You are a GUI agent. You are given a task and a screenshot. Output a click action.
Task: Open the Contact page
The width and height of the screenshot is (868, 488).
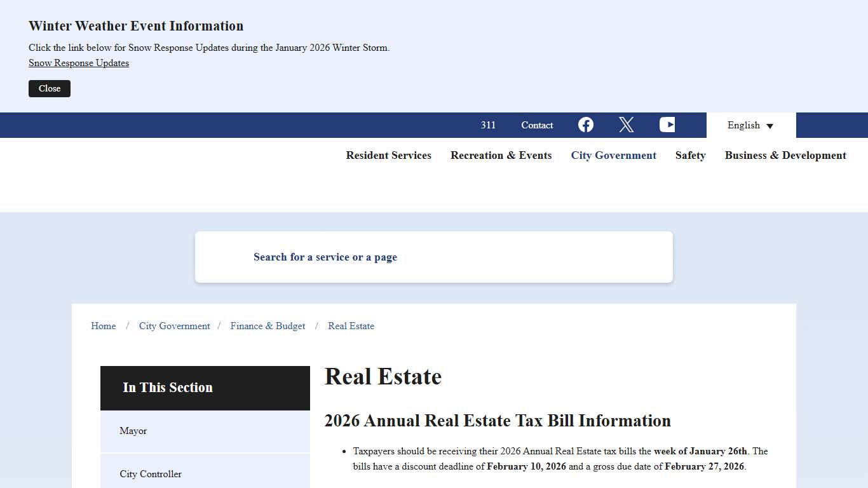[x=537, y=125]
